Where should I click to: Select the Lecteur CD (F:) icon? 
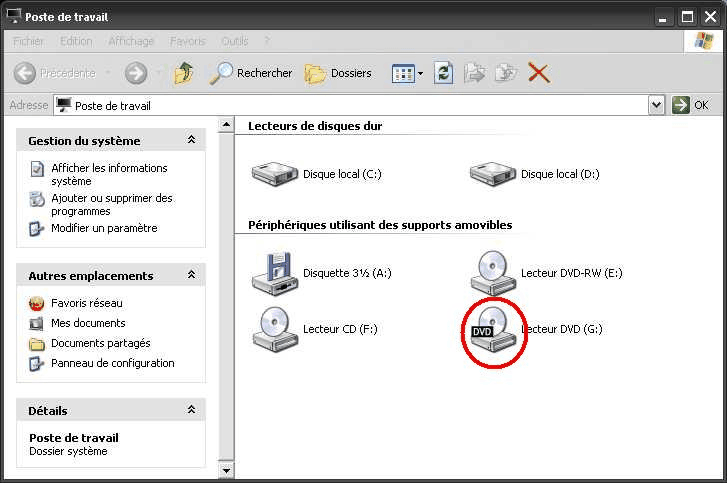[274, 330]
